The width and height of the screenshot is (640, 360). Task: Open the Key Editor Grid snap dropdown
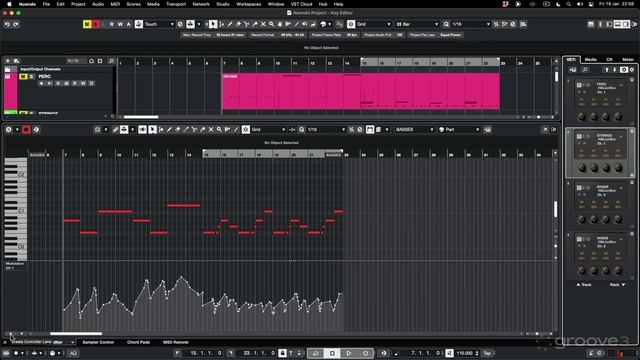pyautogui.click(x=268, y=130)
